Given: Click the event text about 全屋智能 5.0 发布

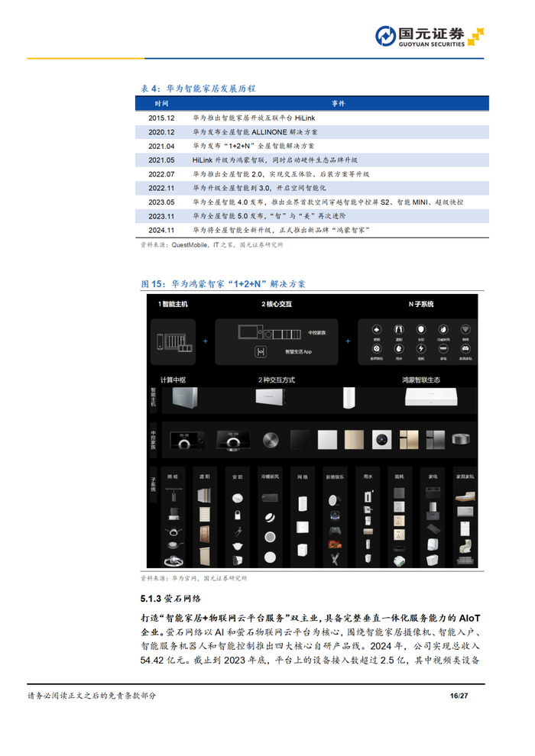Looking at the screenshot, I should 269,216.
